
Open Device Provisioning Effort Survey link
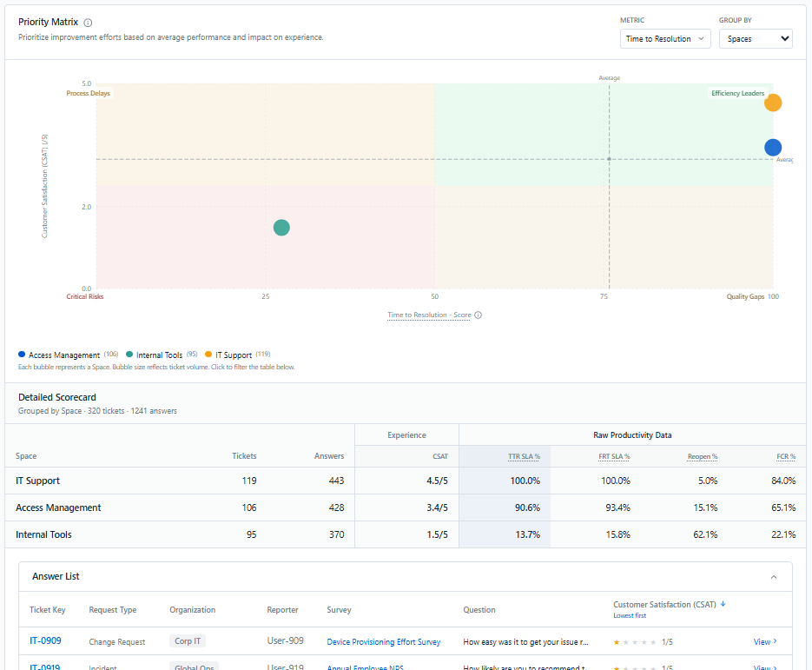(384, 641)
